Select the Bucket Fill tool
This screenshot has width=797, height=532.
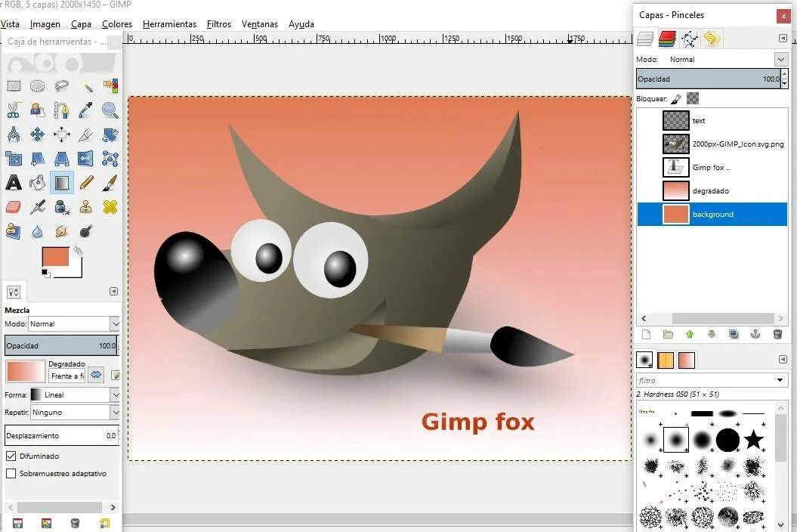point(37,183)
